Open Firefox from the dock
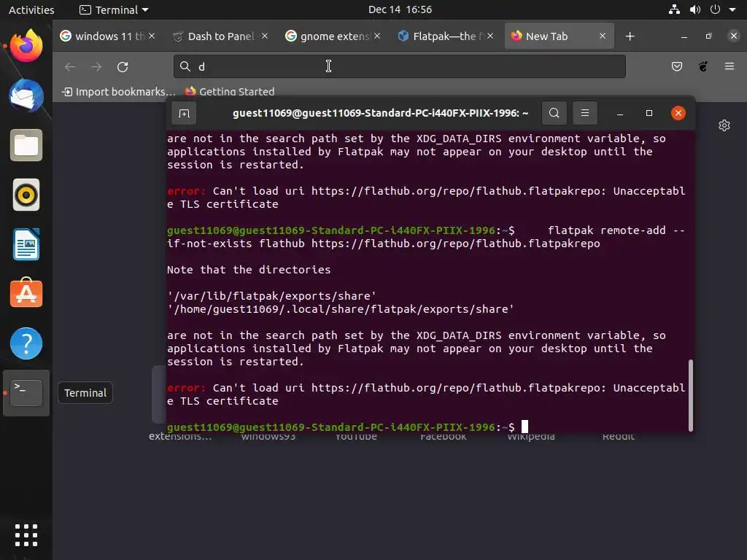This screenshot has height=560, width=747. [26, 46]
